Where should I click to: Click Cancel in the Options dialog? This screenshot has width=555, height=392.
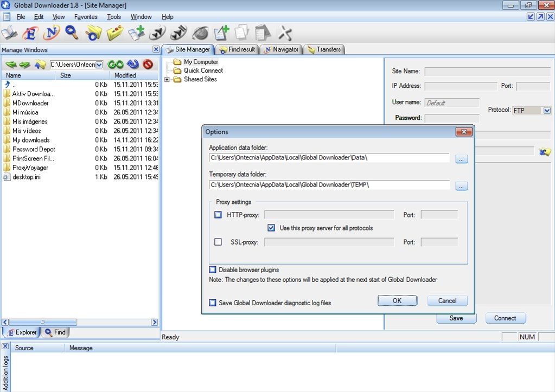tap(448, 301)
